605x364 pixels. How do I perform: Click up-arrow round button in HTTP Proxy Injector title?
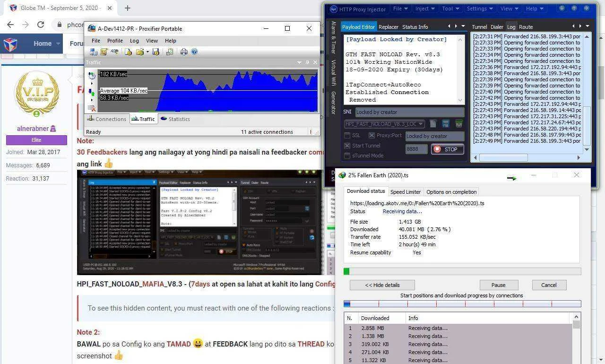pyautogui.click(x=574, y=8)
